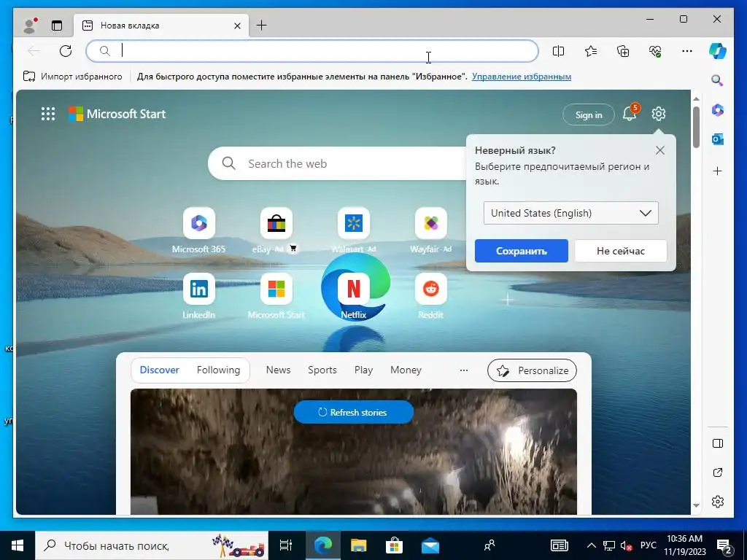Open Outlook in the sidebar
This screenshot has height=560, width=747.
coord(718,139)
